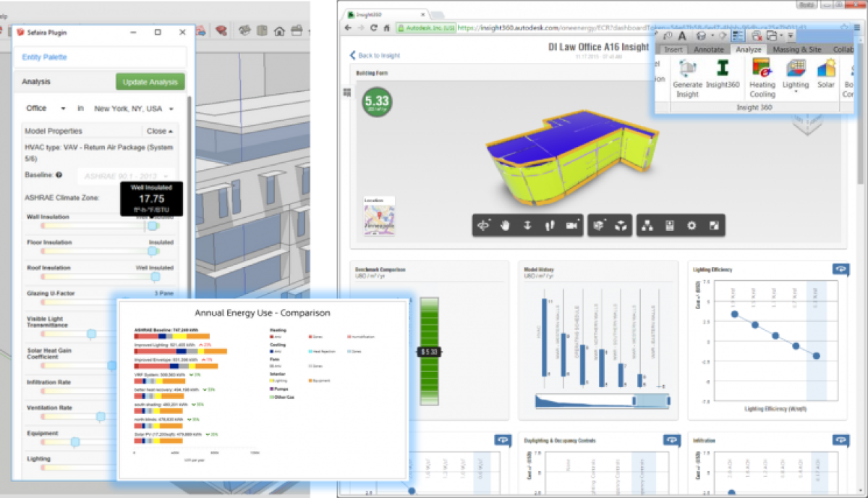Open the viewer settings gear

tap(692, 225)
